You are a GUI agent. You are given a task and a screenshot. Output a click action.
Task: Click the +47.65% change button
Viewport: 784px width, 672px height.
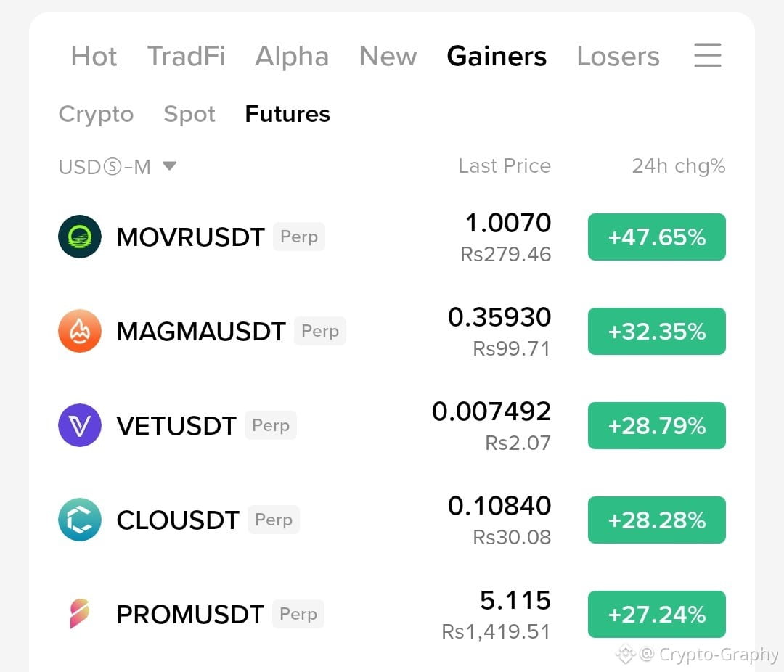(x=656, y=237)
